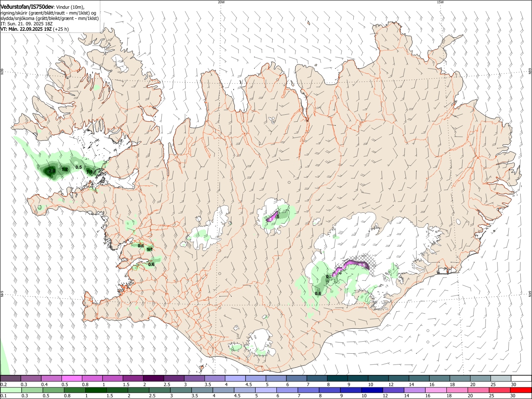Select the 'IT: Sun. 21. 09. 2025 18Z' line

[x=27, y=24]
